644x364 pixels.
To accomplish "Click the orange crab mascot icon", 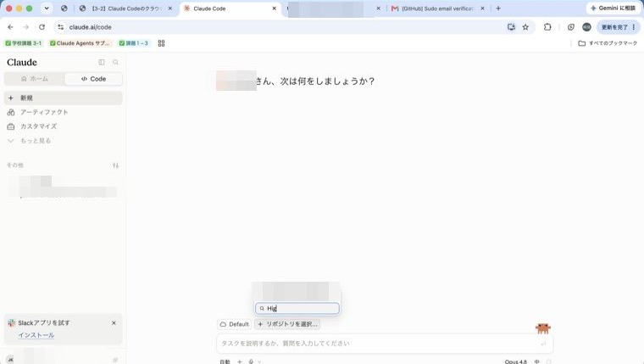I will (542, 328).
